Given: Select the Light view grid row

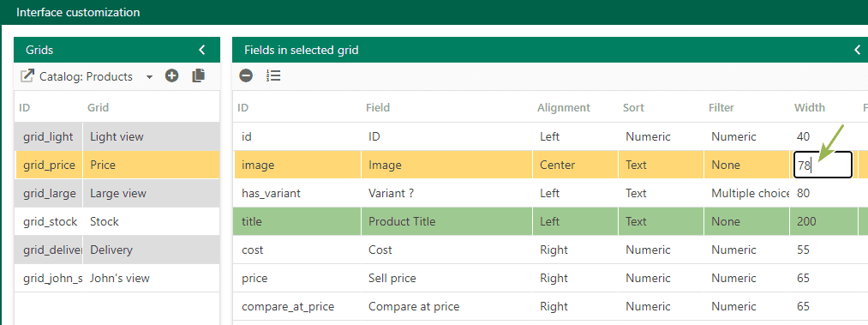Looking at the screenshot, I should click(117, 136).
